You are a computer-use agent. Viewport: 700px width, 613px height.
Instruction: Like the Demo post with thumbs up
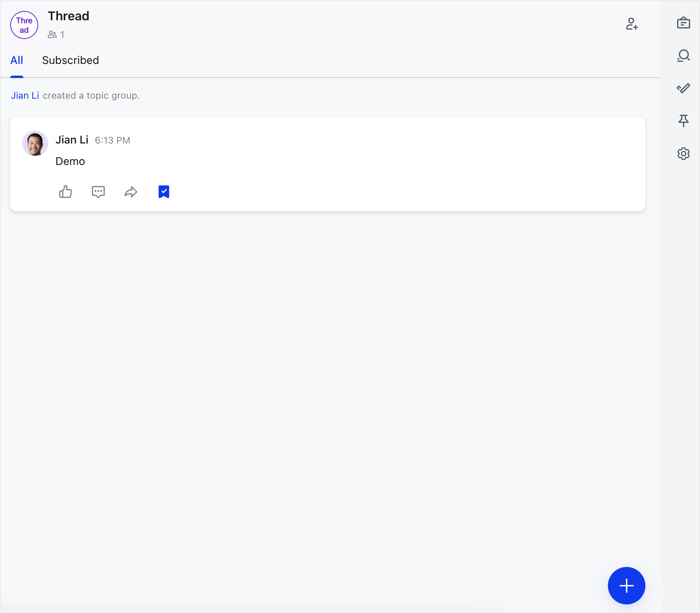(66, 192)
